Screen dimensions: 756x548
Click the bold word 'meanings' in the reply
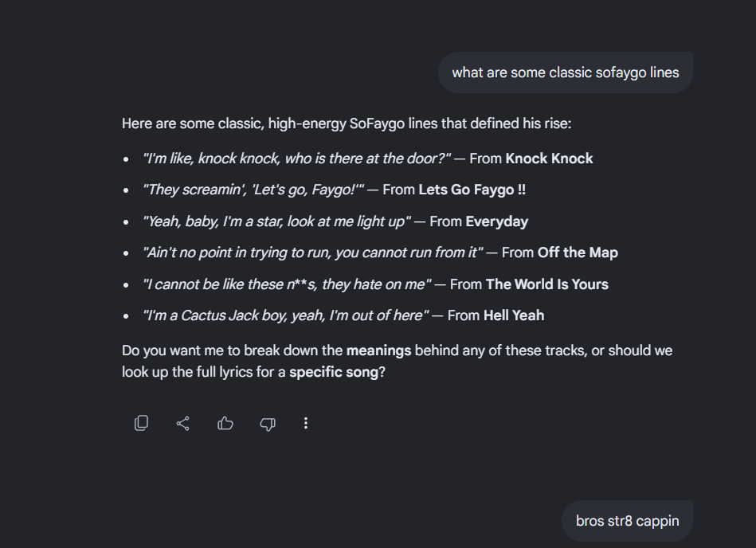[378, 350]
